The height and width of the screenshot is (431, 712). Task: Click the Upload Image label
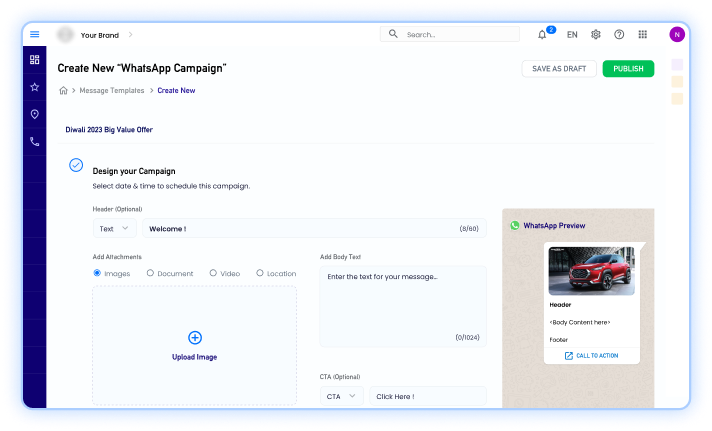[194, 357]
